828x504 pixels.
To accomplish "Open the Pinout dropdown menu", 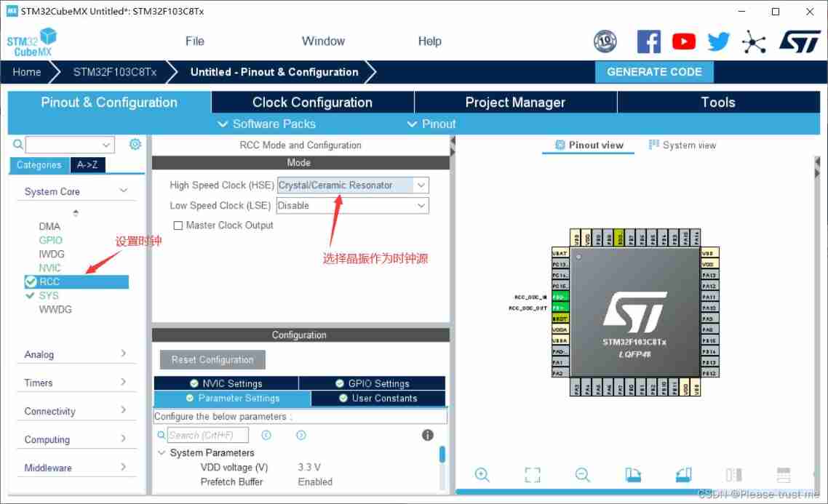I will point(431,124).
